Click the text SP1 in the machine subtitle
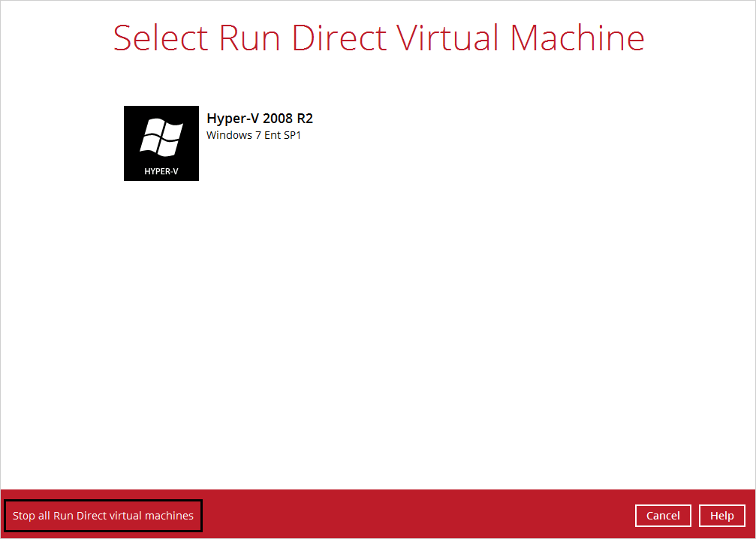This screenshot has width=756, height=539. coord(291,135)
